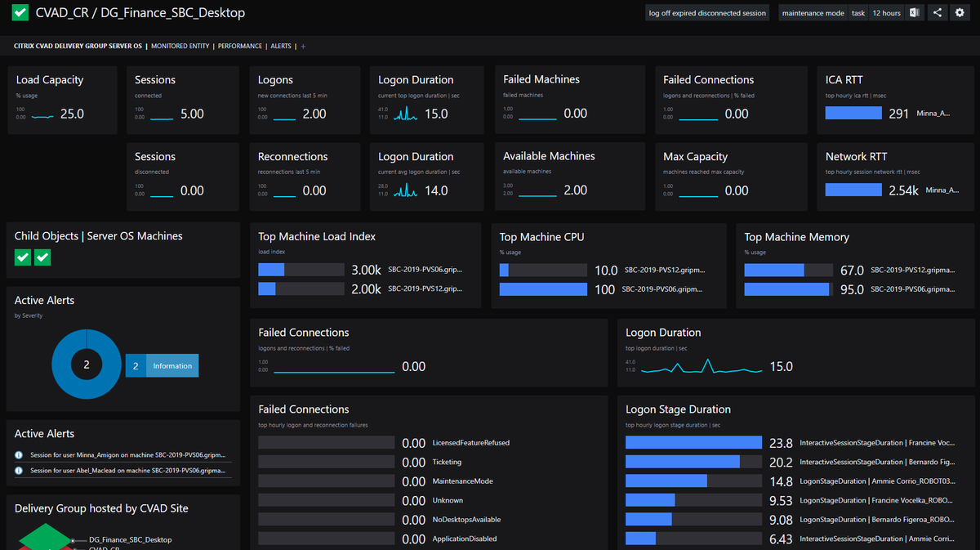The height and width of the screenshot is (550, 980).
Task: Click SBC-2019-PVS12 label under Top Machine Memory
Action: click(x=912, y=270)
